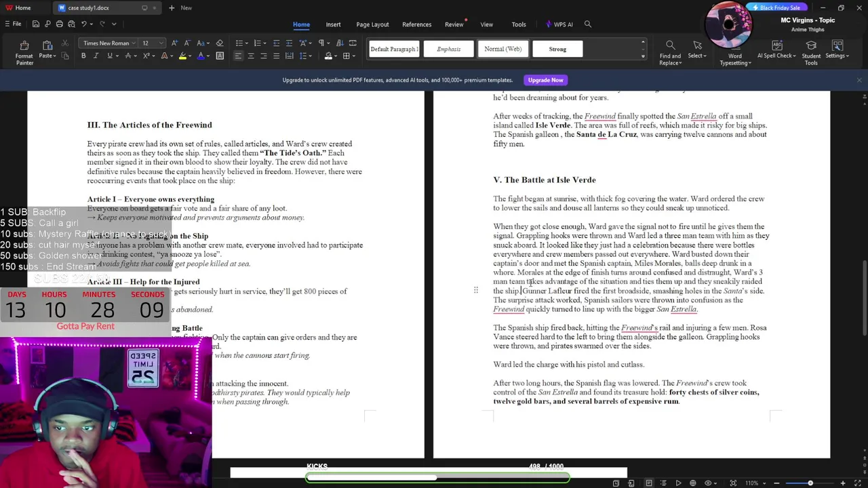Click the Redo arrow
Image resolution: width=868 pixels, height=488 pixels.
click(x=102, y=24)
